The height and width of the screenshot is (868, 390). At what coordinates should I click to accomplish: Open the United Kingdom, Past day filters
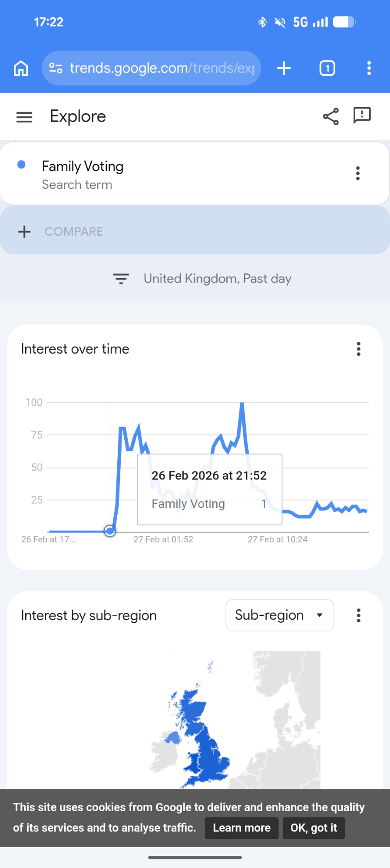tap(202, 279)
